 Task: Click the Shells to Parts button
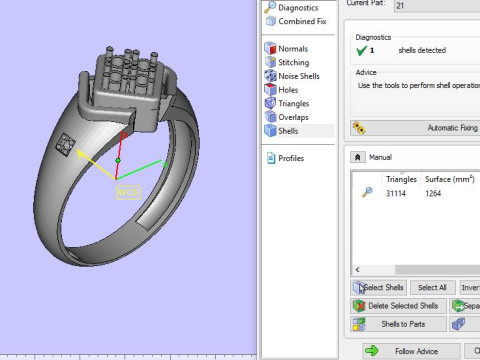coord(398,324)
